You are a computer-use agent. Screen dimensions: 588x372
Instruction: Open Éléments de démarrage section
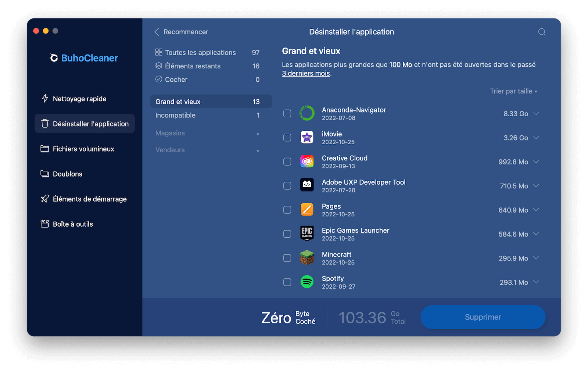pyautogui.click(x=85, y=199)
